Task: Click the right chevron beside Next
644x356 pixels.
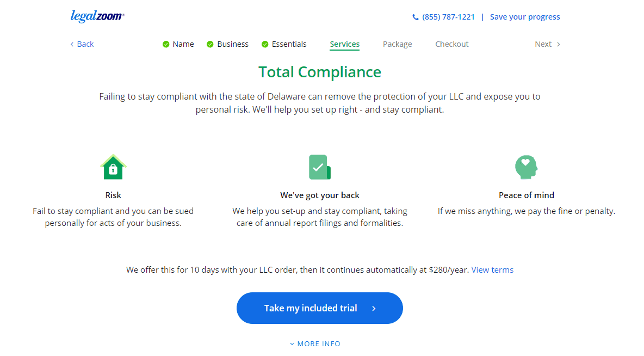Action: point(559,45)
